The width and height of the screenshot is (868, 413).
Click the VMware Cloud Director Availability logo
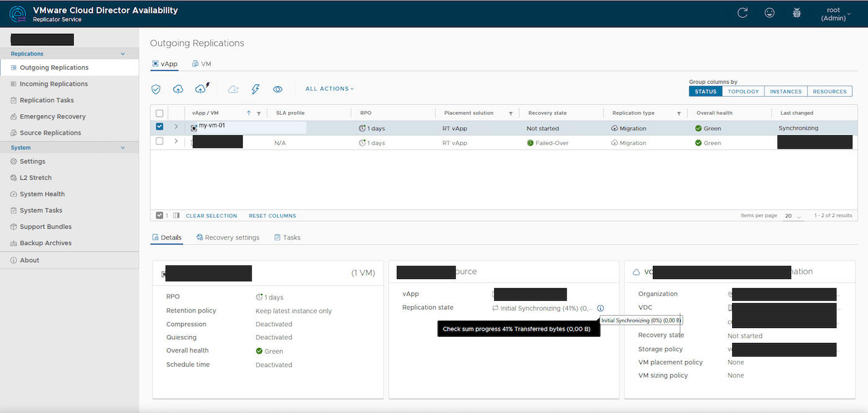click(x=19, y=14)
